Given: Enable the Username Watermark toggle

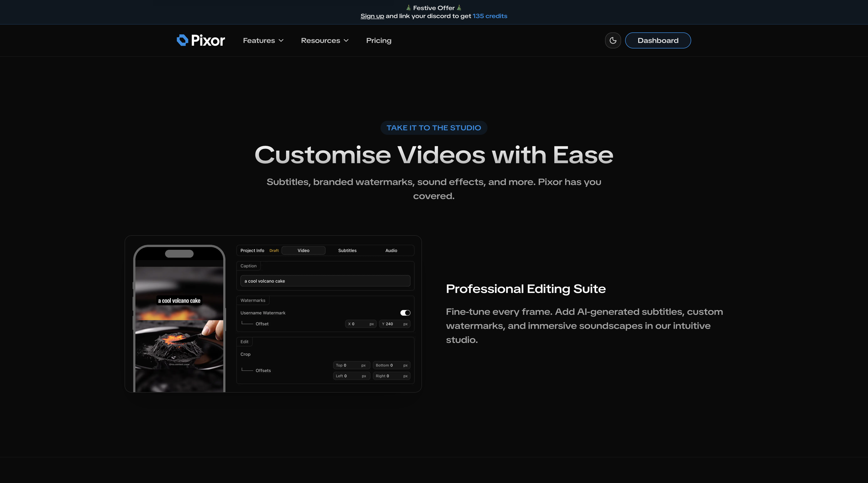Looking at the screenshot, I should tap(405, 313).
